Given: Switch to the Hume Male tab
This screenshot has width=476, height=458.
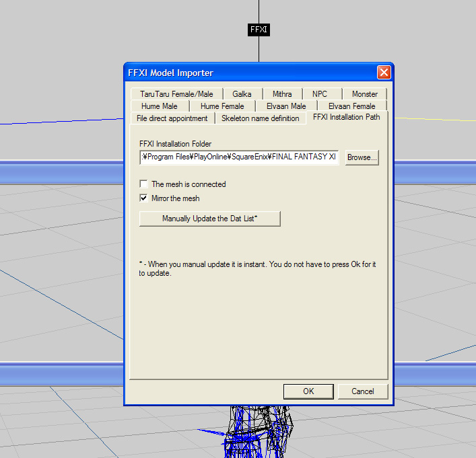Looking at the screenshot, I should pyautogui.click(x=160, y=106).
